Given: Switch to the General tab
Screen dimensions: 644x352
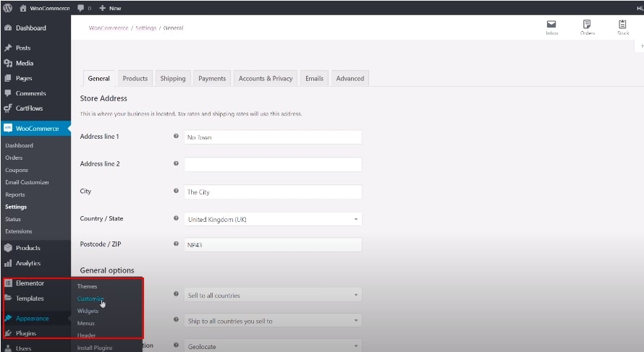Looking at the screenshot, I should pos(98,78).
